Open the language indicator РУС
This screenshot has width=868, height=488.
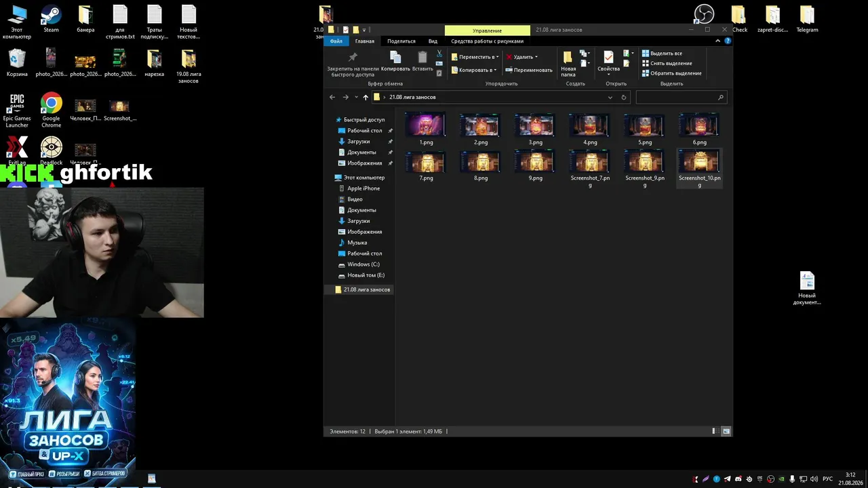coord(827,479)
